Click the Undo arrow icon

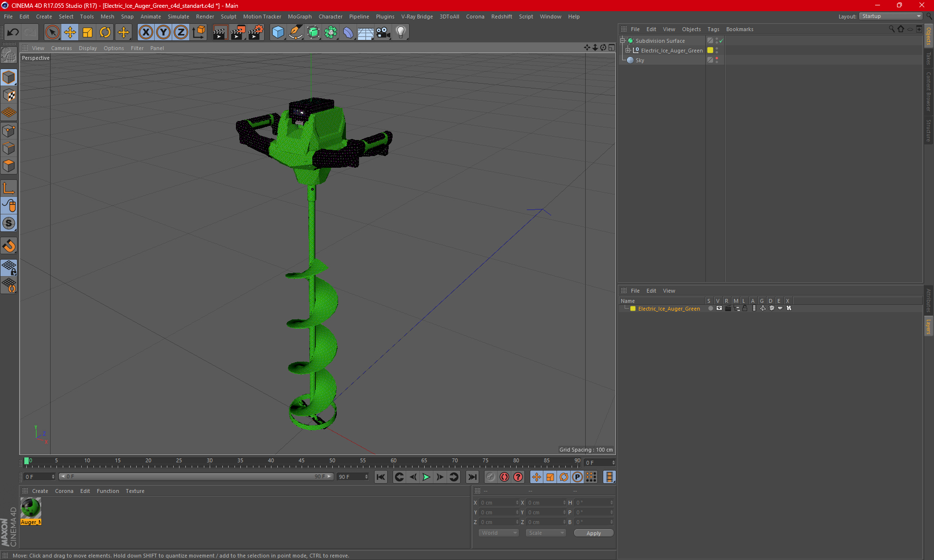(x=13, y=33)
